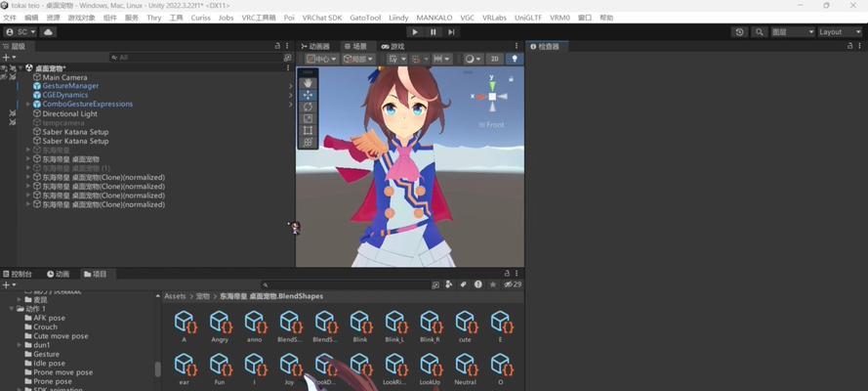Click the global search magnifier icon
Screen dimensions: 868x391
[760, 32]
